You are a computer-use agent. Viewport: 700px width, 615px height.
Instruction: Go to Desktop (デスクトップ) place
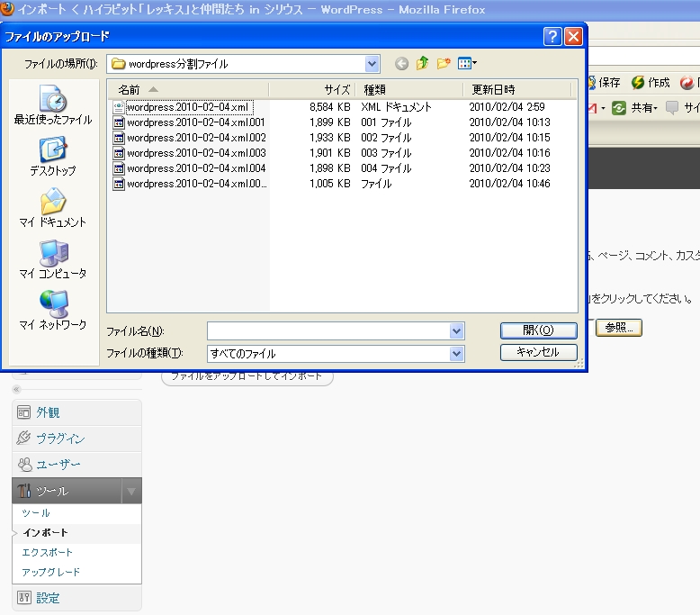click(53, 157)
